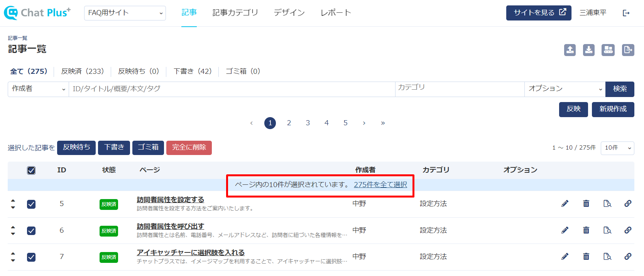Click the link icon for article 5
The width and height of the screenshot is (644, 276).
click(628, 204)
